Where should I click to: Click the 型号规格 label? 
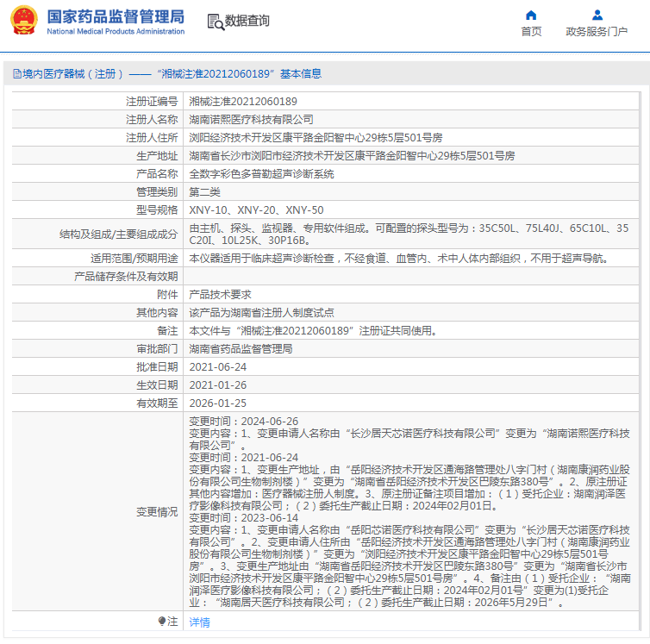[157, 210]
